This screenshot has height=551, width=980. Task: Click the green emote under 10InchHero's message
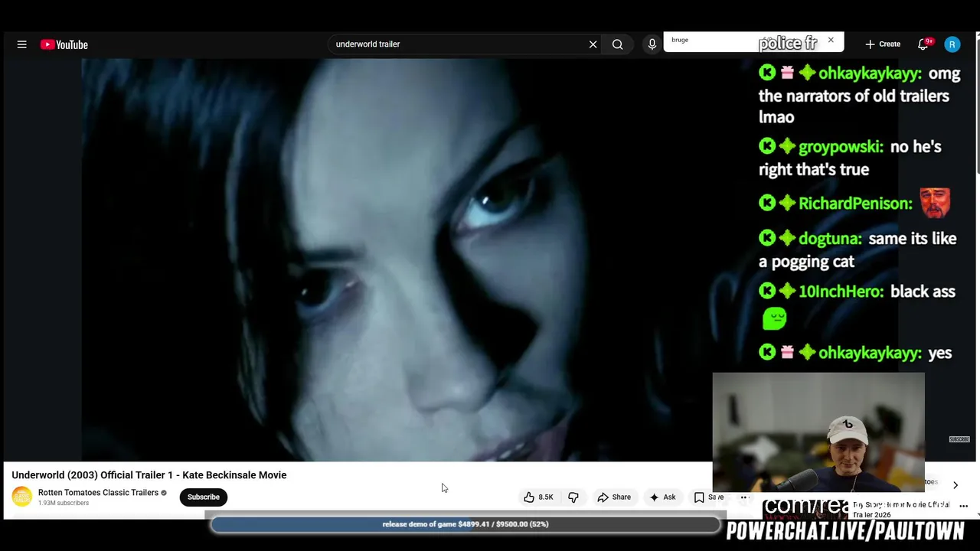(x=774, y=318)
